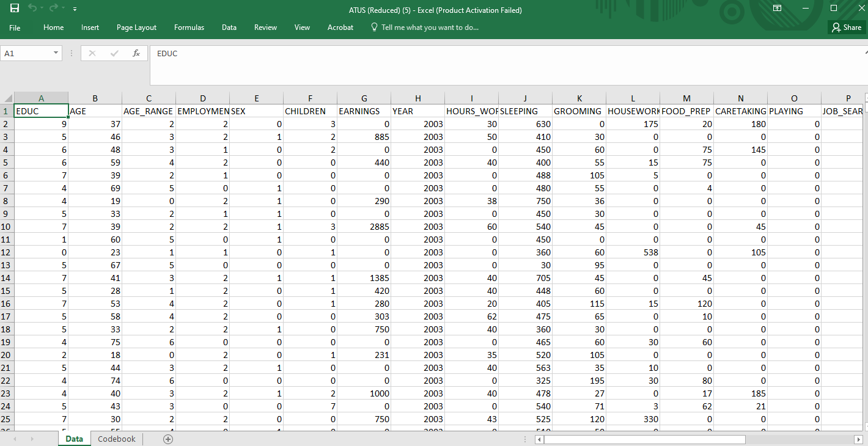This screenshot has width=868, height=446.
Task: Click Tell me what you want to do box
Action: [x=425, y=27]
